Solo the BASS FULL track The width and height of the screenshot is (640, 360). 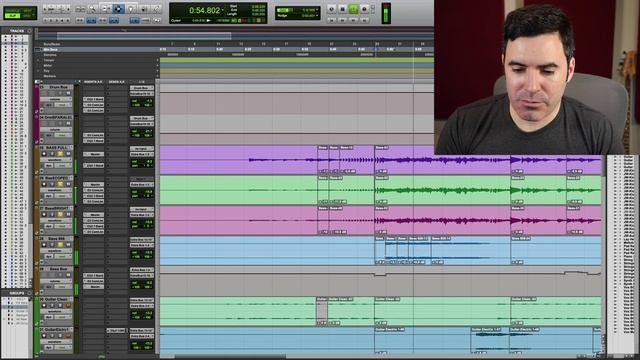click(x=60, y=154)
